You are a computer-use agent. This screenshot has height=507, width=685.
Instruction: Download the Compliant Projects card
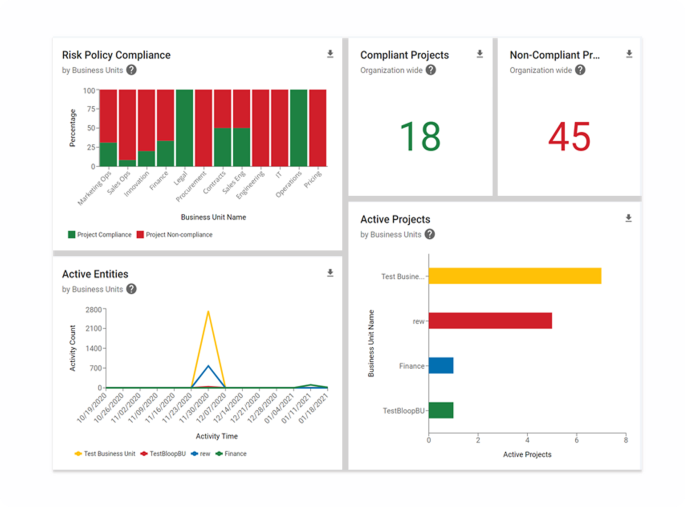(480, 54)
